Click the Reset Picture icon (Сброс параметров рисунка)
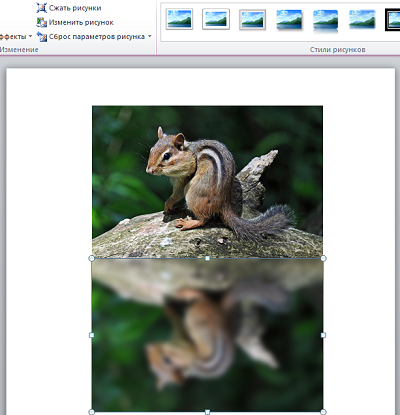Image resolution: width=400 pixels, height=415 pixels. coord(41,37)
